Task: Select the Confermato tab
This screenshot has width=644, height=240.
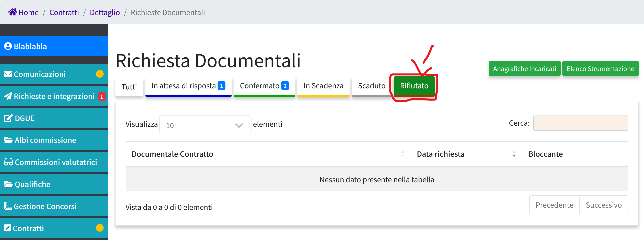Action: point(264,86)
